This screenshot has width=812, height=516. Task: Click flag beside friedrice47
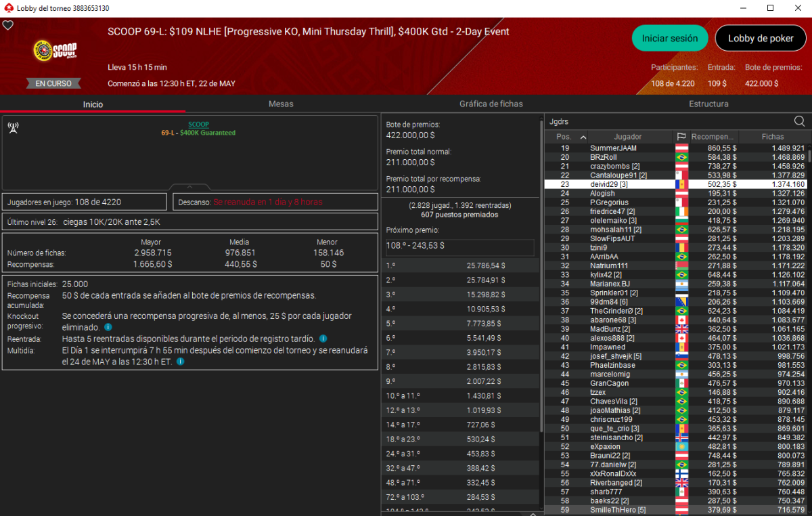pyautogui.click(x=681, y=211)
